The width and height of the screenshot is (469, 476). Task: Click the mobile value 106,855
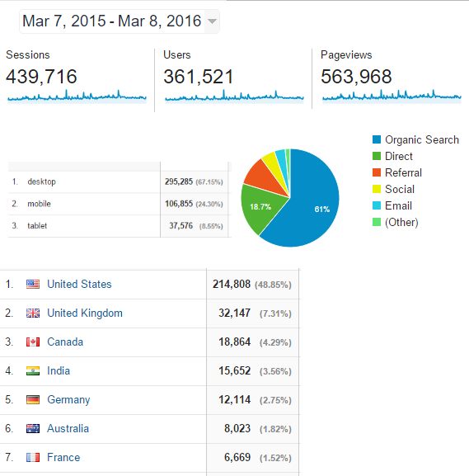point(179,204)
